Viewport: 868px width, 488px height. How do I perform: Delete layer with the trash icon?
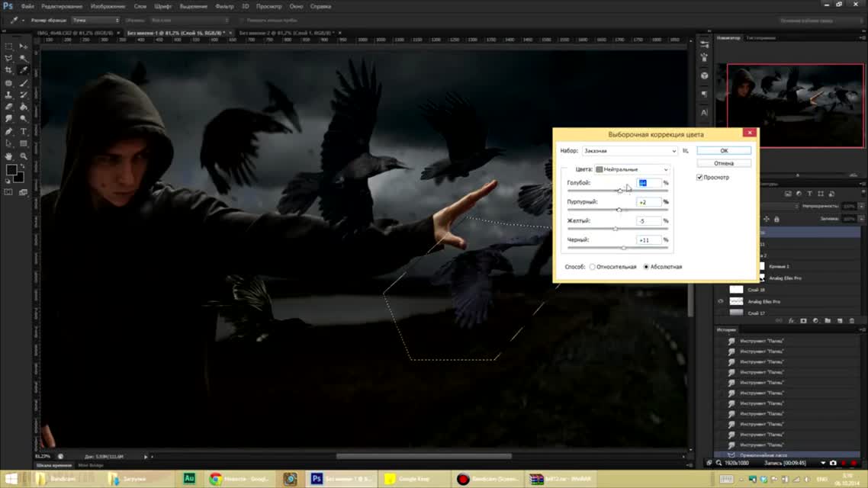click(x=852, y=321)
